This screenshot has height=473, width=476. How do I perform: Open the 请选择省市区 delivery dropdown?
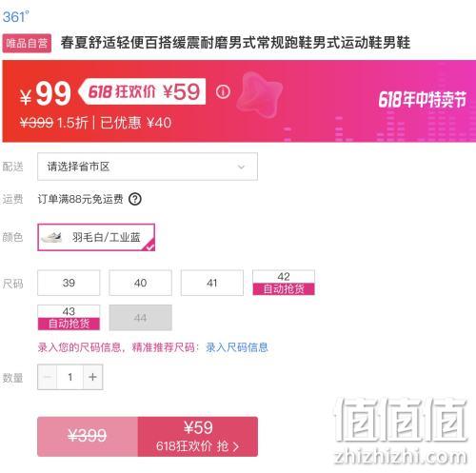pyautogui.click(x=148, y=167)
